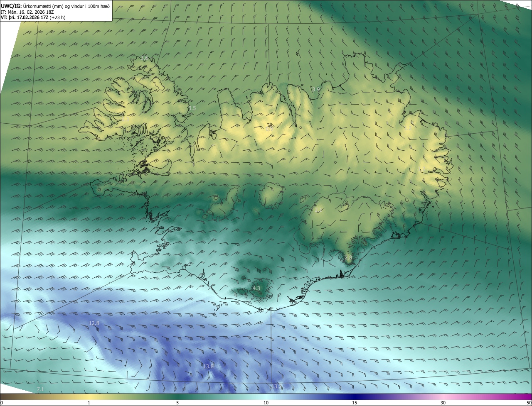The image size is (532, 406).
Task: Click the "3.9" value label on the north coast
Action: pos(316,89)
